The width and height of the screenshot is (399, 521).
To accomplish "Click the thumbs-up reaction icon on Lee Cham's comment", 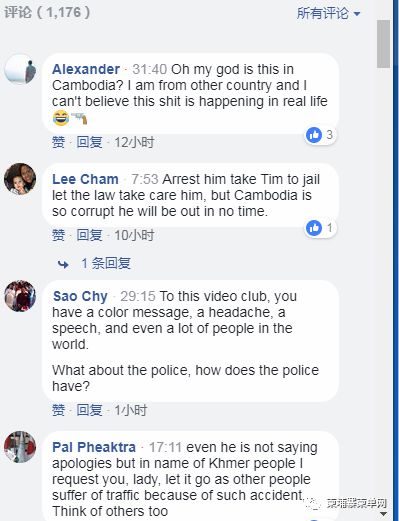I will [314, 228].
